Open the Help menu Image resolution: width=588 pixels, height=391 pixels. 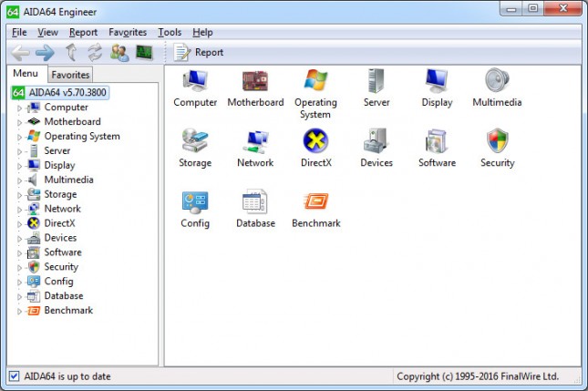click(x=202, y=32)
